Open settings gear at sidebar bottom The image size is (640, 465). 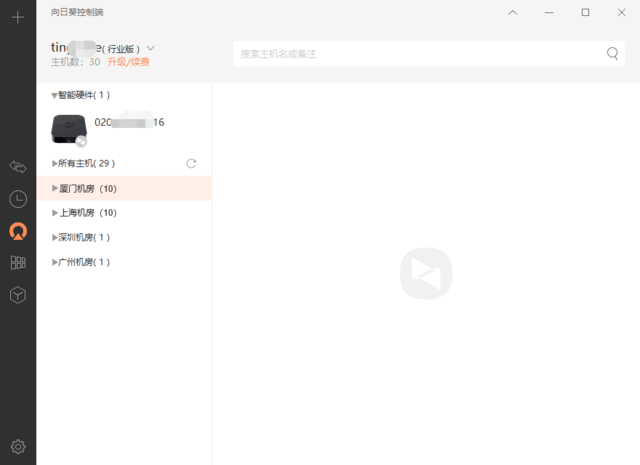(x=17, y=446)
